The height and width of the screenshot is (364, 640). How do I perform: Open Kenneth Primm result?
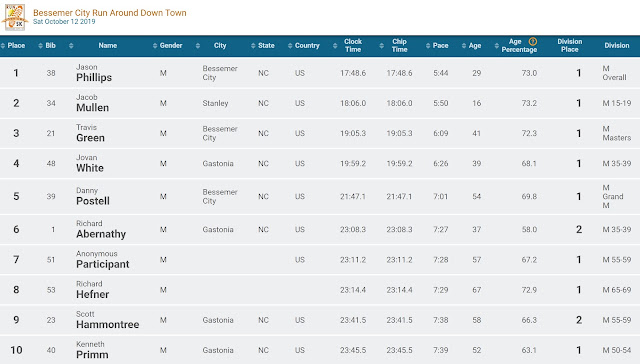point(92,350)
